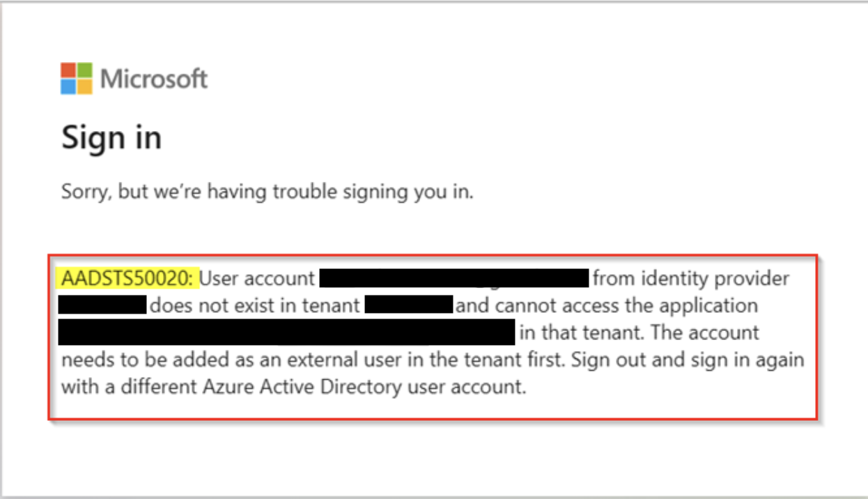Click the redacted user account name
The width and height of the screenshot is (868, 499).
click(454, 279)
